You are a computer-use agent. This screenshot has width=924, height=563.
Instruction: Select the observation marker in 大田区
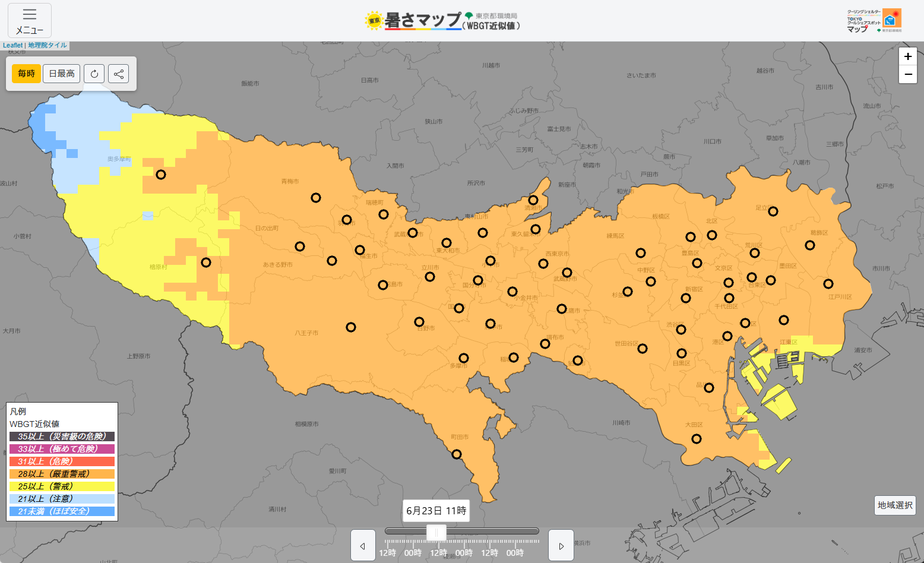697,439
